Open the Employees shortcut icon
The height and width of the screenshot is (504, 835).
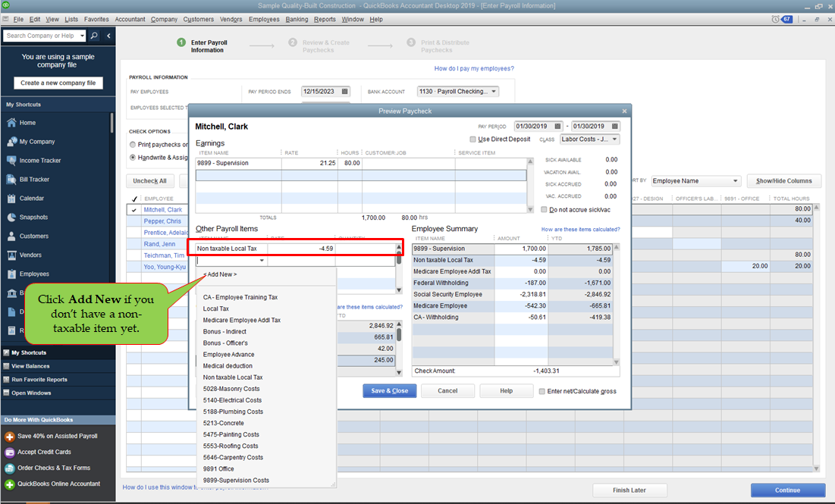point(11,274)
